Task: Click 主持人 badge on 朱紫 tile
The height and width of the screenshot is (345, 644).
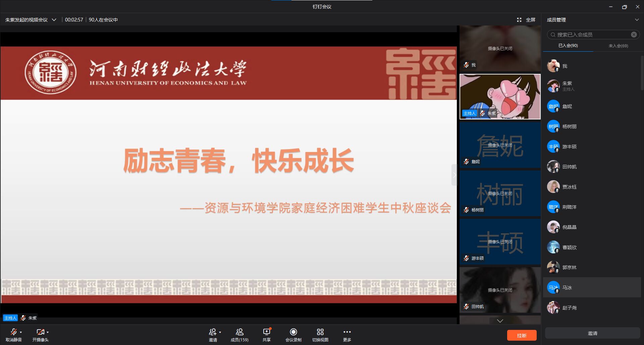Action: pos(470,113)
